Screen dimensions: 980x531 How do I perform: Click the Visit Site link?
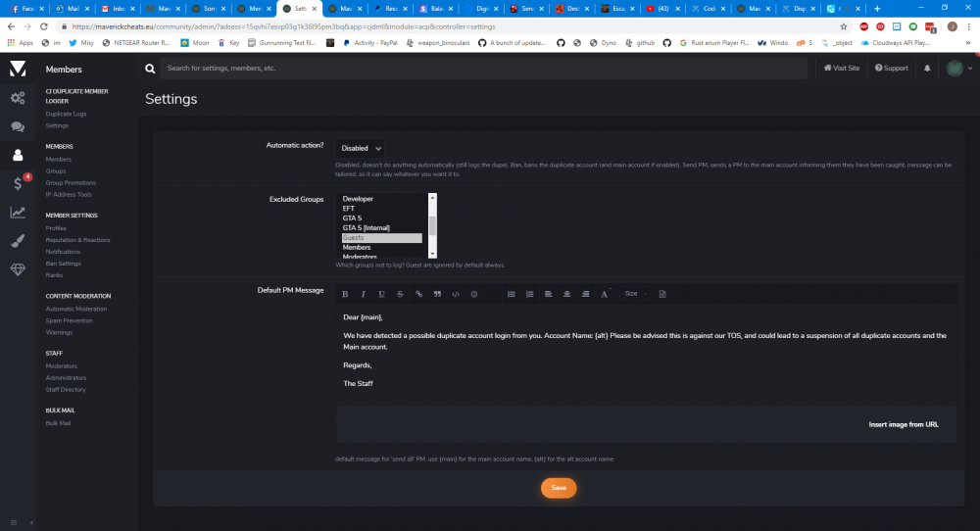click(x=842, y=69)
